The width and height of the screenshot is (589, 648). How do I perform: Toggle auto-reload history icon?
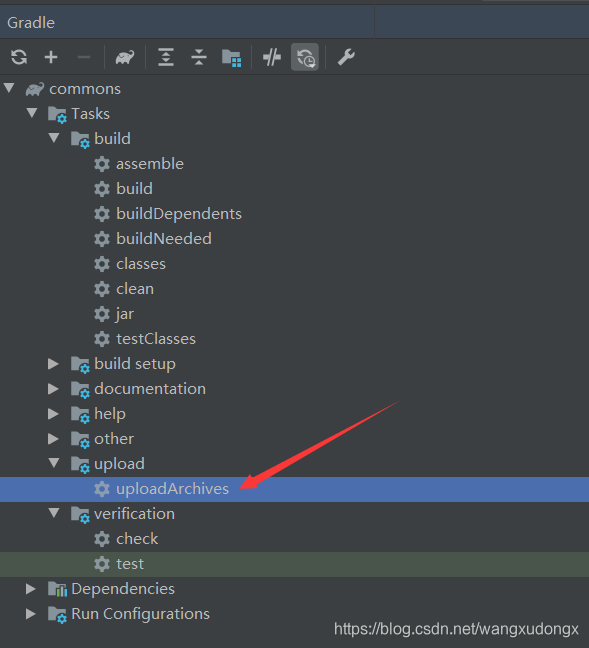click(x=305, y=57)
